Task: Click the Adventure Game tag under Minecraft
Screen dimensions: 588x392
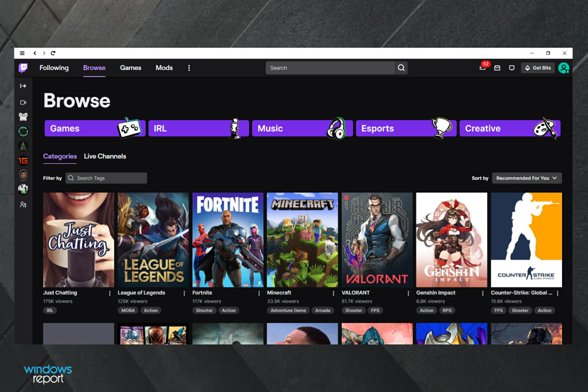Action: tap(288, 310)
